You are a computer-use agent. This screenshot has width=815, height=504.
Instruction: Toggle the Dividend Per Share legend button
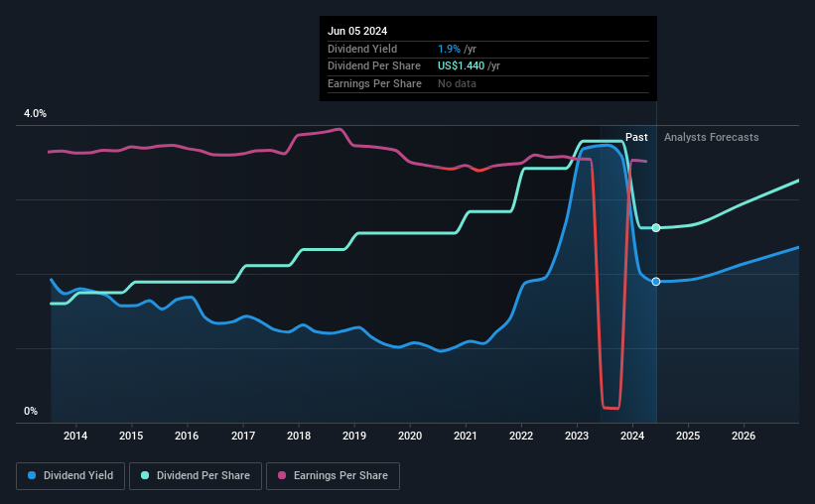(x=196, y=476)
